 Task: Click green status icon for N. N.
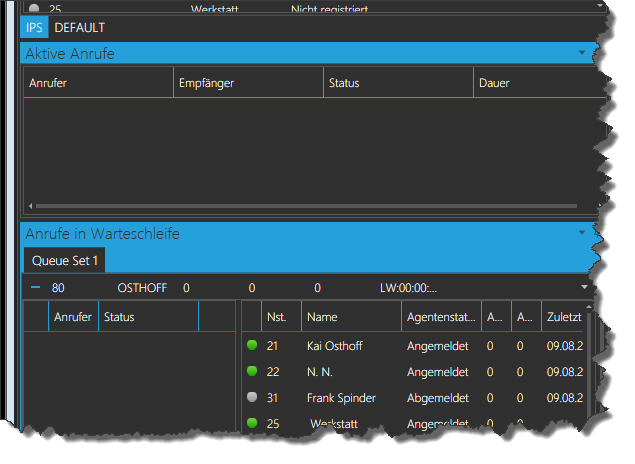[x=252, y=371]
